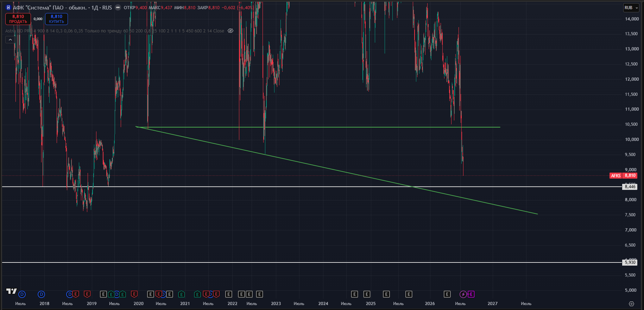Screen dimensions: 644x310
Task: Open the green earnings marker just before 2021
Action: [x=181, y=294]
